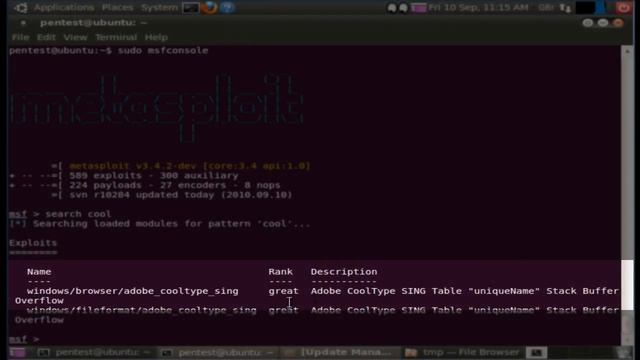Open the terminal View menu
Viewport: 640px width, 360px height.
click(75, 37)
